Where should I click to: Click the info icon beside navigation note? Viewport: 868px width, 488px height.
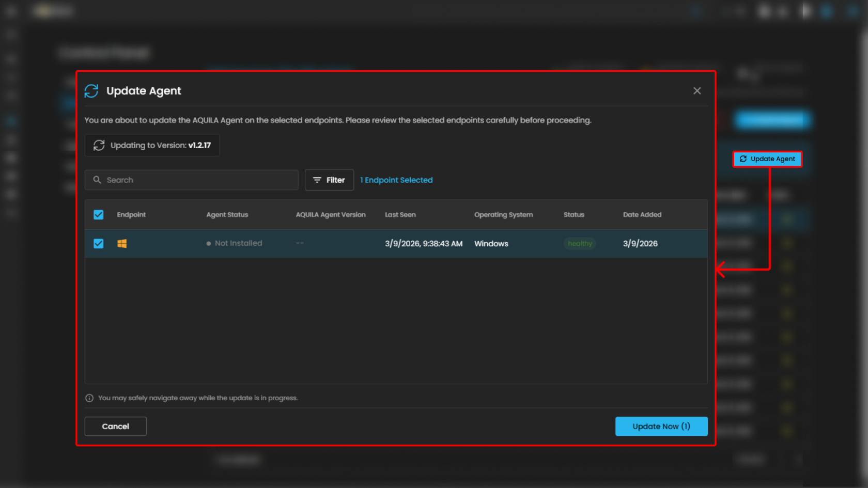[x=89, y=398]
